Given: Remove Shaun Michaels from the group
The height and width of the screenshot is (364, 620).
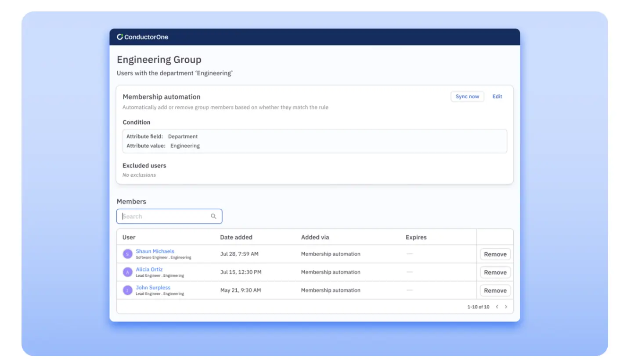Looking at the screenshot, I should 495,254.
